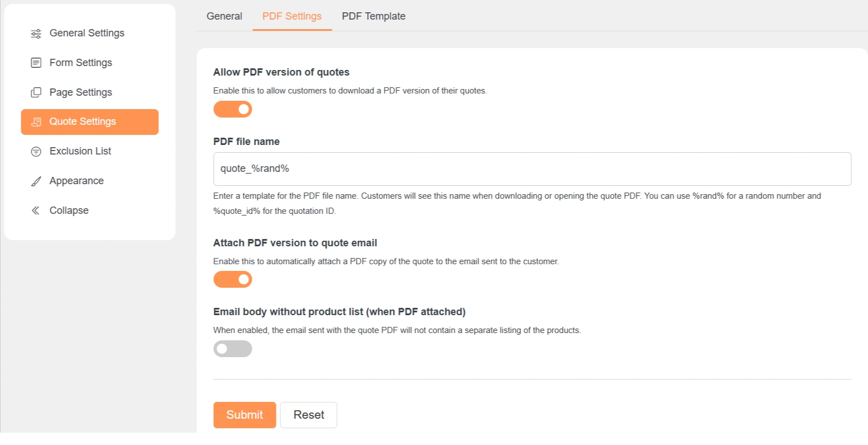
Task: Click the Appearance brush icon
Action: (x=36, y=181)
